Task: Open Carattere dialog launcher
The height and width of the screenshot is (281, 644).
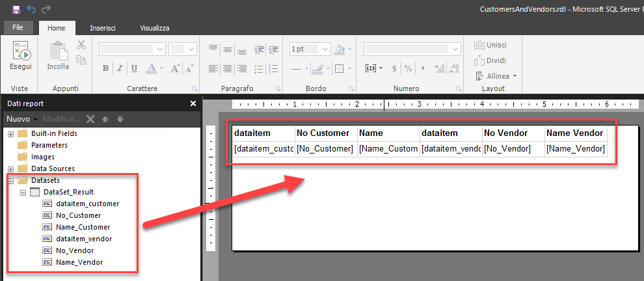Action: click(194, 88)
